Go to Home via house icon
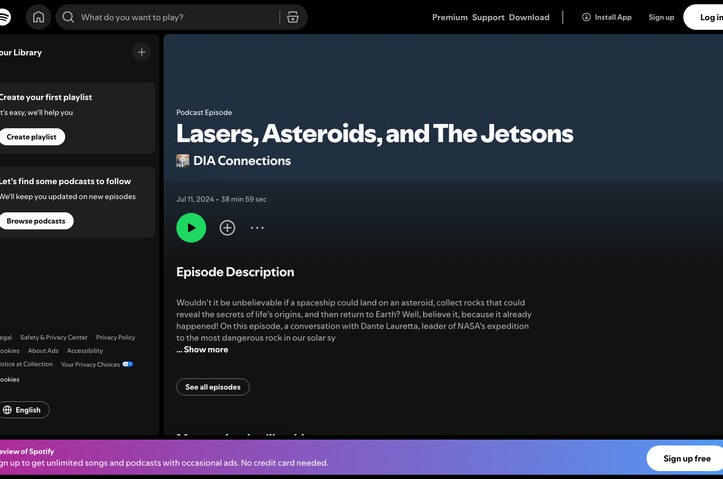723x479 pixels. point(38,17)
